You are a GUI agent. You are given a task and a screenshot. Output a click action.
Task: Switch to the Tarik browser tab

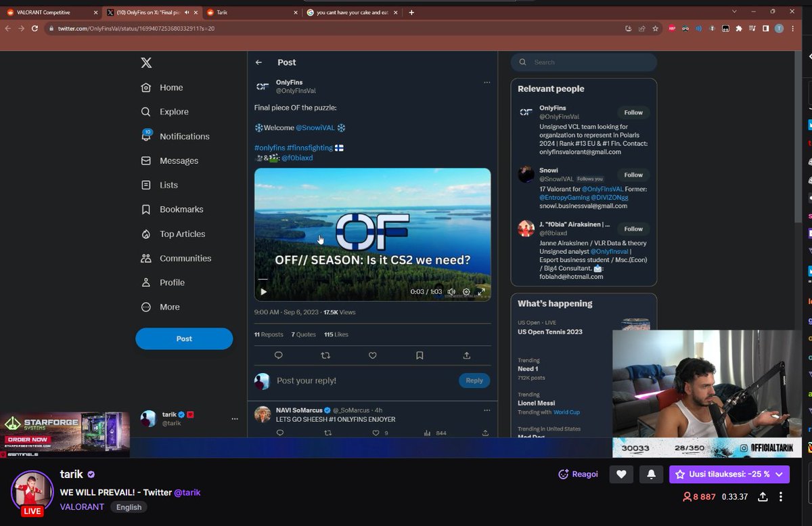[250, 12]
